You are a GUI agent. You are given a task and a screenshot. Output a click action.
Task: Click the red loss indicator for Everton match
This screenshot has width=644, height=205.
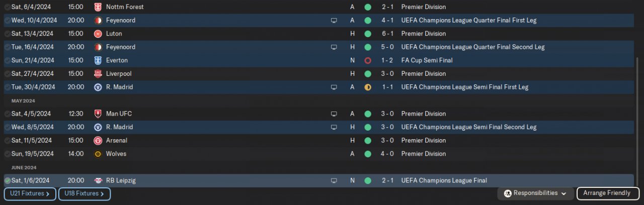point(368,60)
